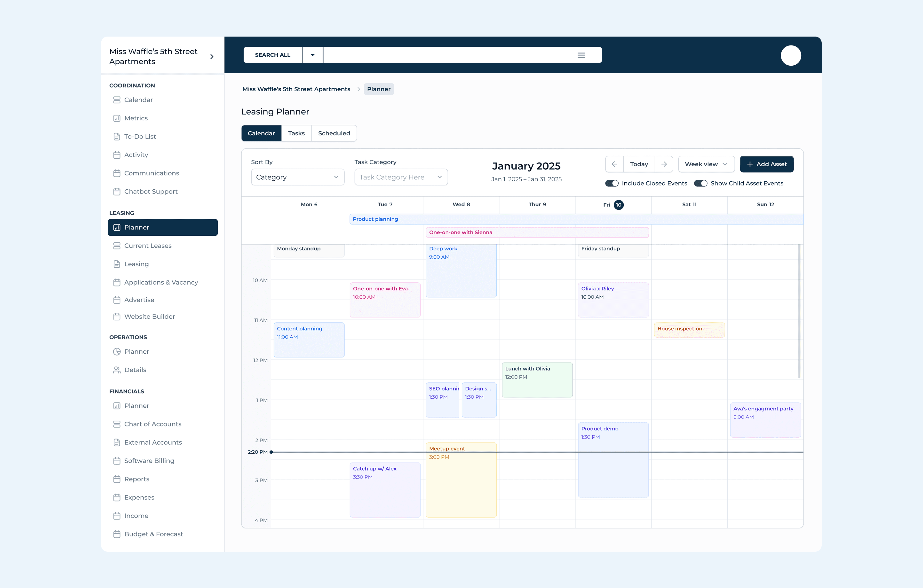Click the calendar vertical scrollbar
The image size is (923, 588).
tap(799, 310)
